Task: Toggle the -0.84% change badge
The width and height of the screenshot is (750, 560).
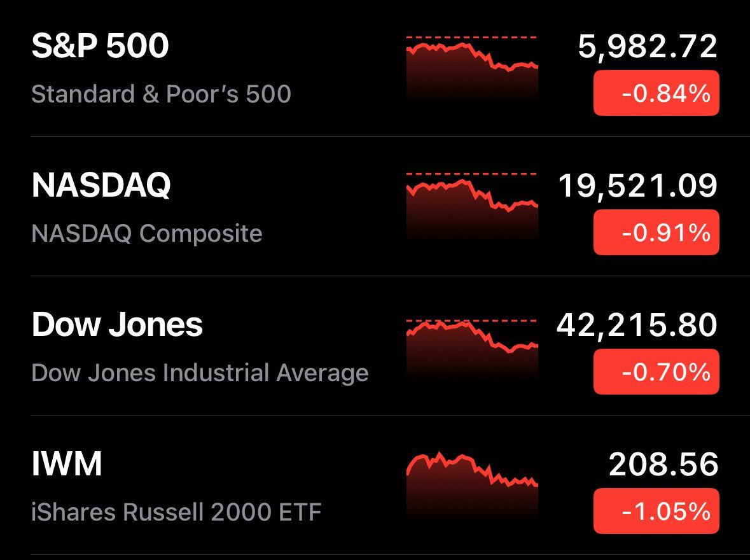Action: pos(656,93)
